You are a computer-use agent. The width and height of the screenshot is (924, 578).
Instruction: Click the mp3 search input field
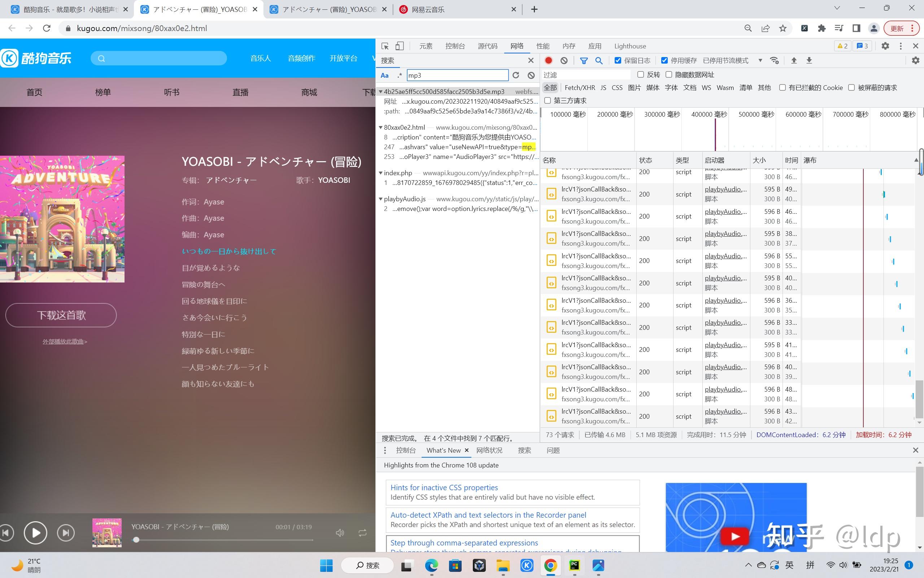coord(457,75)
